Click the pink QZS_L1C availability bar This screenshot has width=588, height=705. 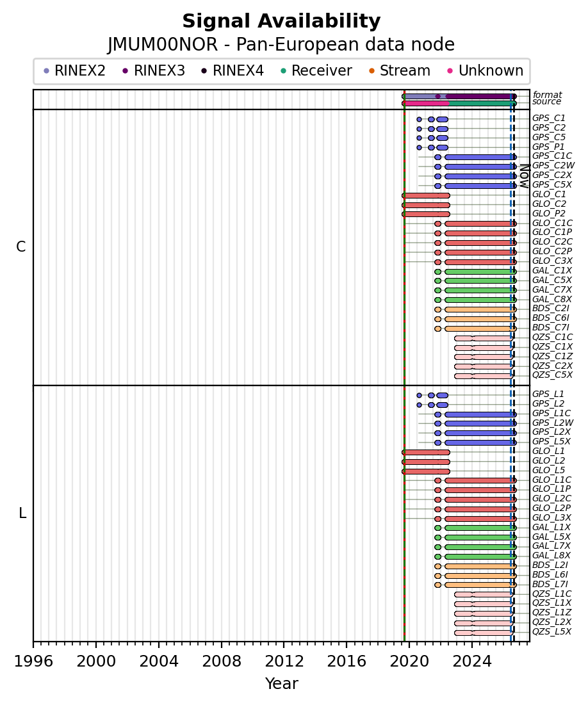[484, 595]
